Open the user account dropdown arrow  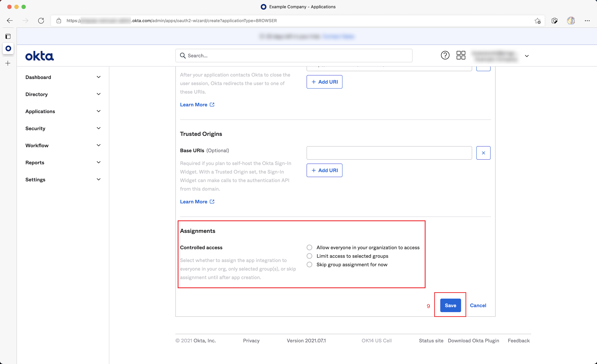click(527, 56)
